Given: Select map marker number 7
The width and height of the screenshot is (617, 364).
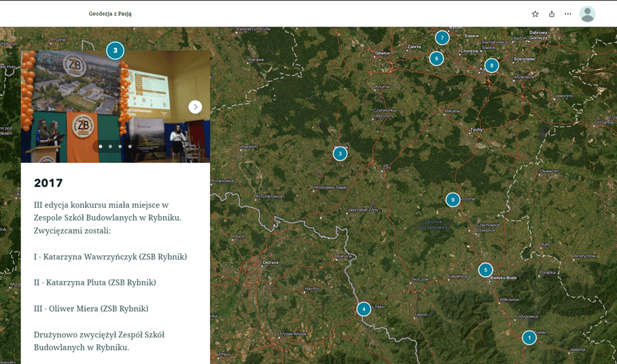Looking at the screenshot, I should pos(442,38).
